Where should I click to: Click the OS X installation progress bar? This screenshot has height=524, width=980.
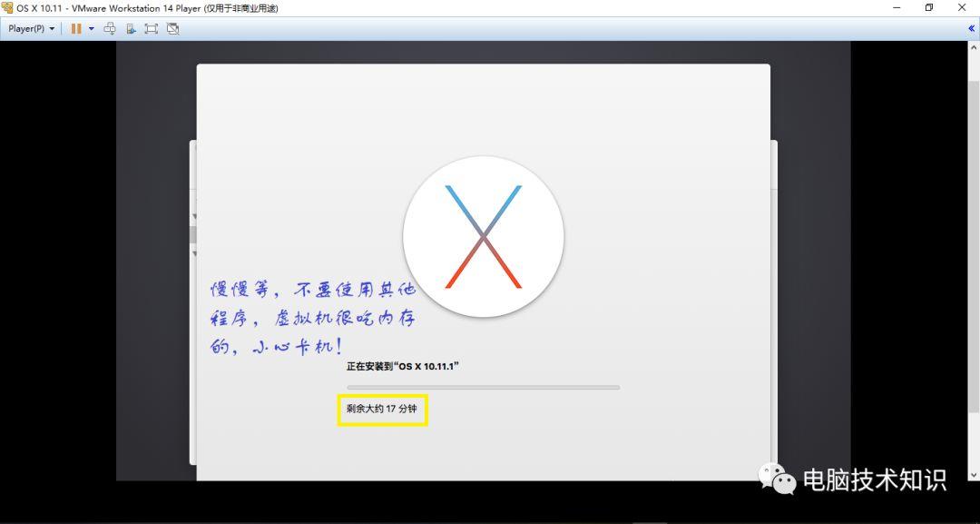click(x=483, y=388)
